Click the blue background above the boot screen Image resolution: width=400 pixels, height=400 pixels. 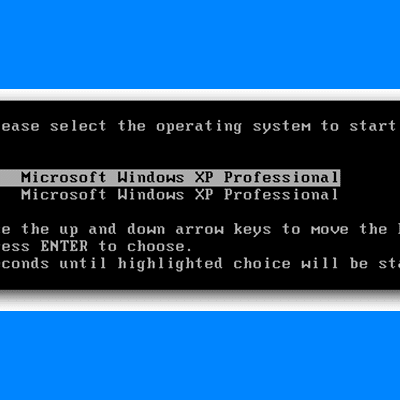200,43
